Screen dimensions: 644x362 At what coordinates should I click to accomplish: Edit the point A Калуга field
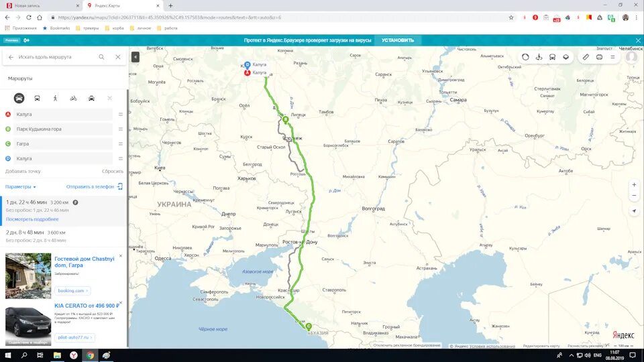[x=63, y=114]
